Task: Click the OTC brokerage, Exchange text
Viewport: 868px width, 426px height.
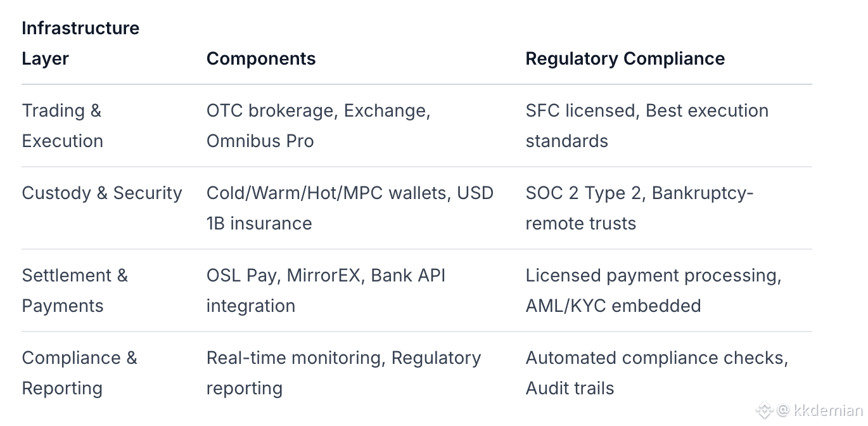Action: pos(318,111)
